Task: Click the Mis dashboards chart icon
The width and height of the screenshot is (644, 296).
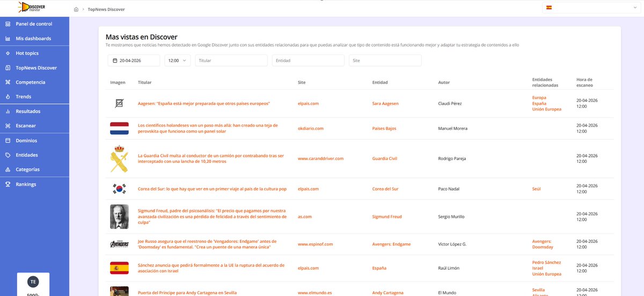Action: click(x=8, y=39)
